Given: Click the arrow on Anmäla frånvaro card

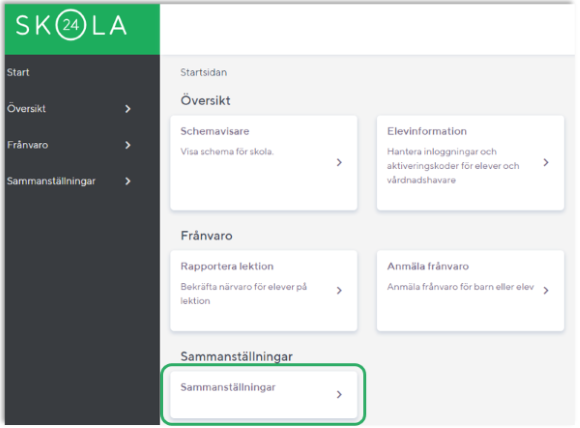Looking at the screenshot, I should (x=546, y=290).
